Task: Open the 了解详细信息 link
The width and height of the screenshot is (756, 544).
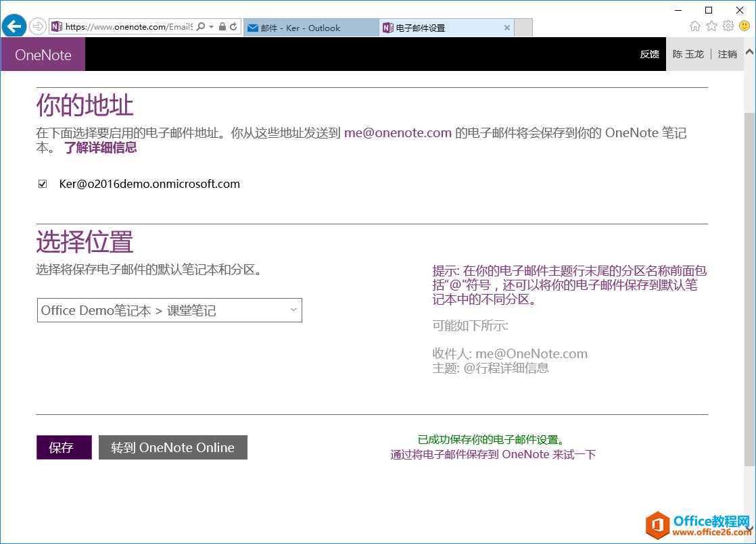Action: click(x=100, y=147)
